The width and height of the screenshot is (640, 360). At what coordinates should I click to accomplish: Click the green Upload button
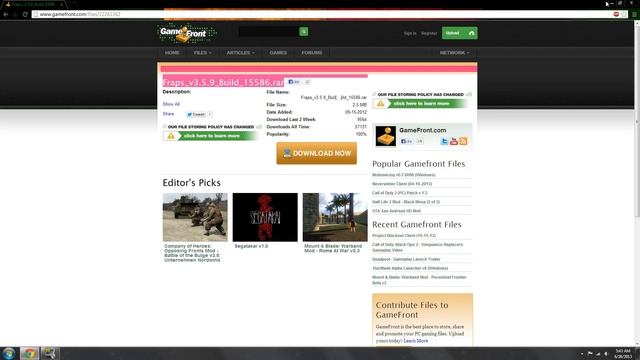(460, 33)
